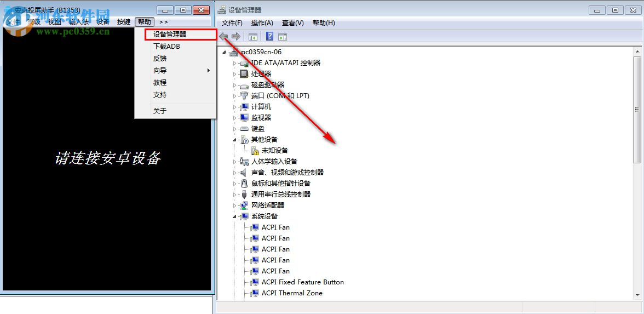
Task: Click the >> overflow menu in 安卓投屏助手
Action: pyautogui.click(x=163, y=22)
